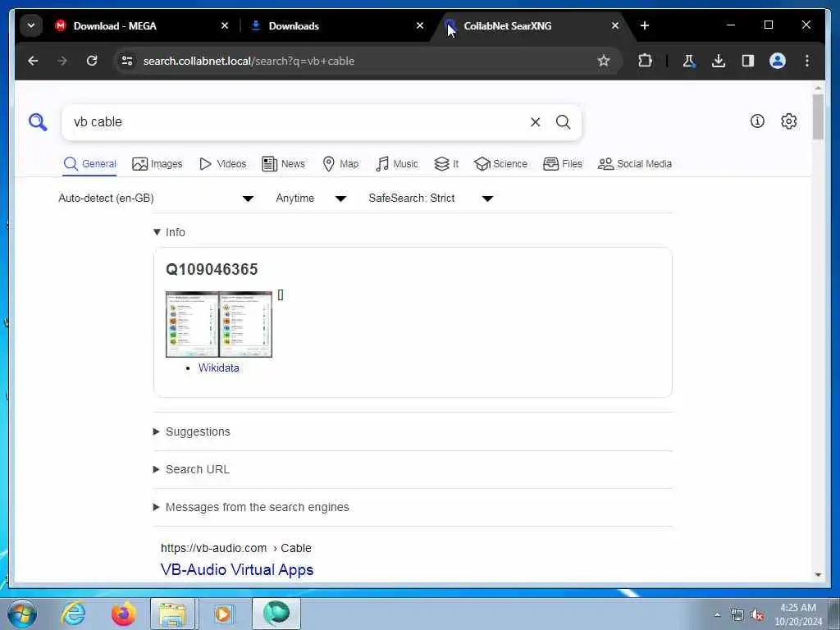
Task: Open the Auto-detect (en-GB) language dropdown
Action: coord(156,199)
